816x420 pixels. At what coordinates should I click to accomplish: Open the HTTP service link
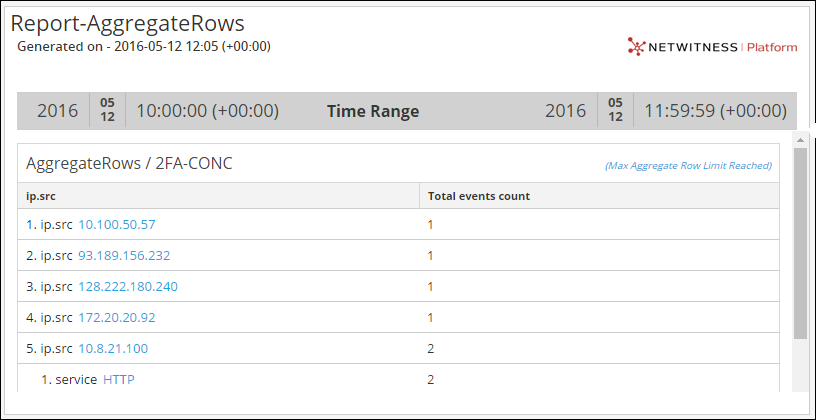coord(119,380)
